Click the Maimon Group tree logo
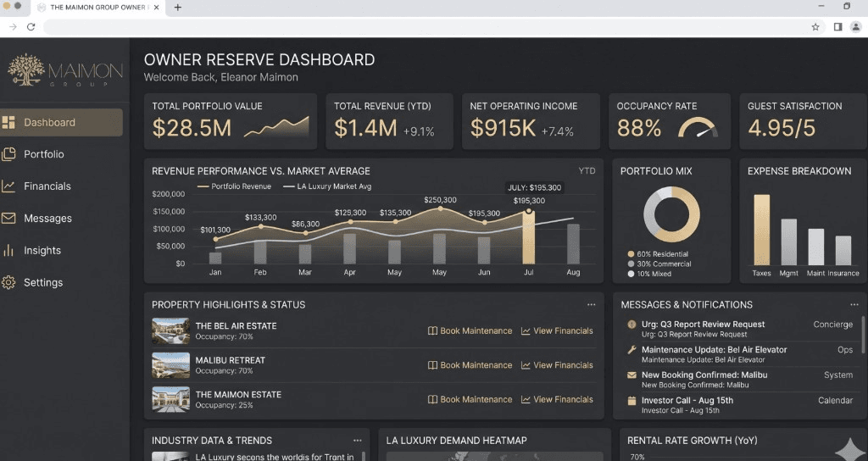 click(26, 69)
